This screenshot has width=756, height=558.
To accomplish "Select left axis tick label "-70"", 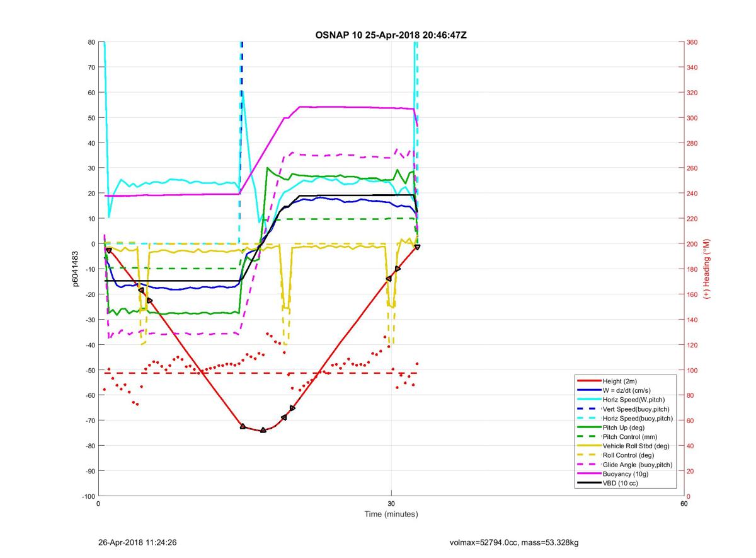I will pos(89,421).
